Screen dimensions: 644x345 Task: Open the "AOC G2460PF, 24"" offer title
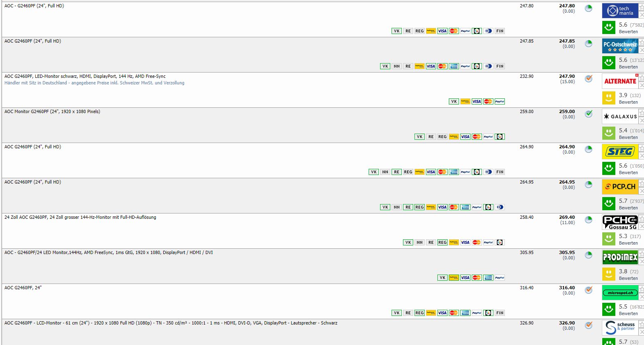23,288
